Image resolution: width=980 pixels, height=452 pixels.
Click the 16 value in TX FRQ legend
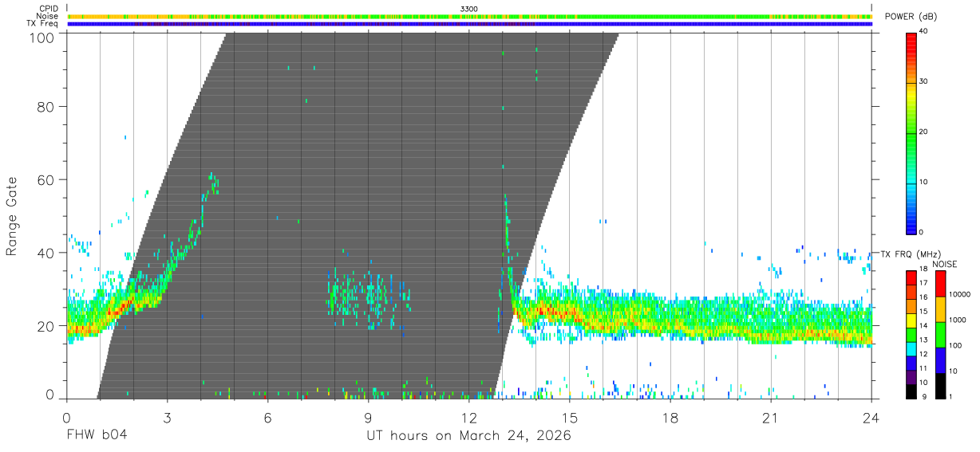pos(924,297)
